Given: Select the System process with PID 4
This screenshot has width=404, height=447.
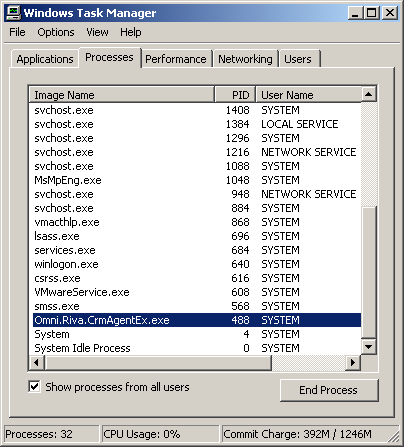Looking at the screenshot, I should coord(197,334).
